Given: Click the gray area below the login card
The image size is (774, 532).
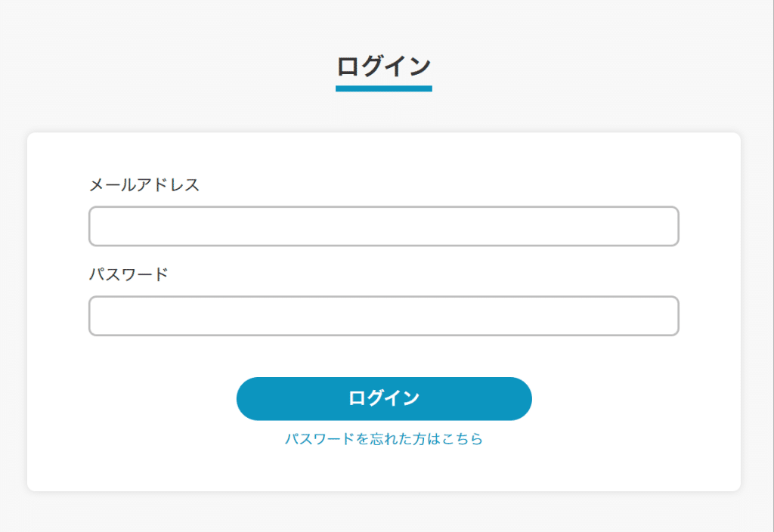Looking at the screenshot, I should coord(383,514).
